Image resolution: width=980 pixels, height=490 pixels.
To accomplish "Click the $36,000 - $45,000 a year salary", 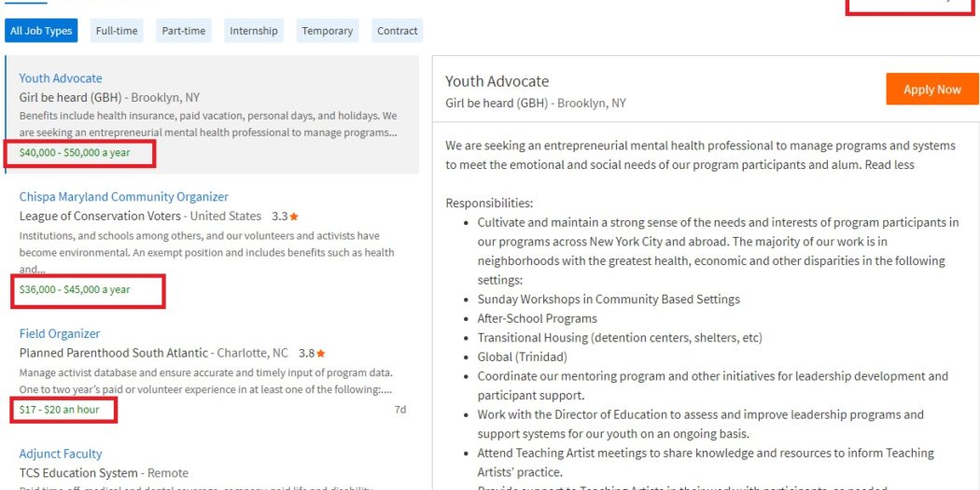I will [75, 289].
